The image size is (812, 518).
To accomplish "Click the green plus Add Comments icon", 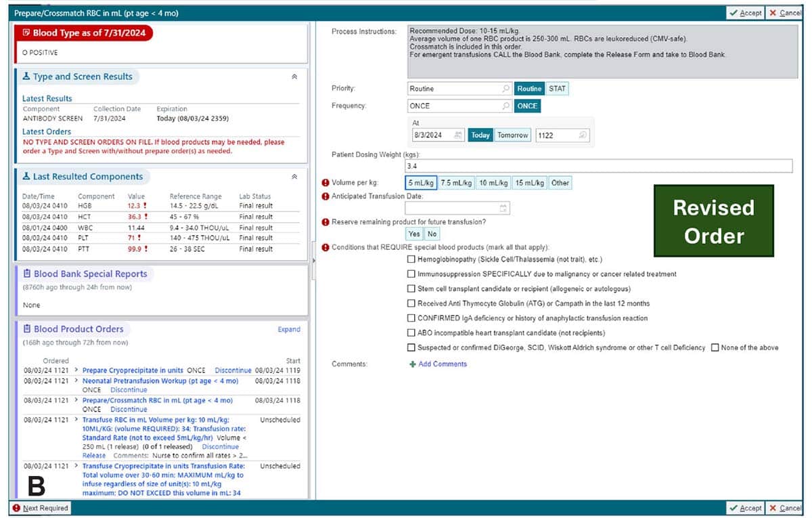I will coord(413,364).
